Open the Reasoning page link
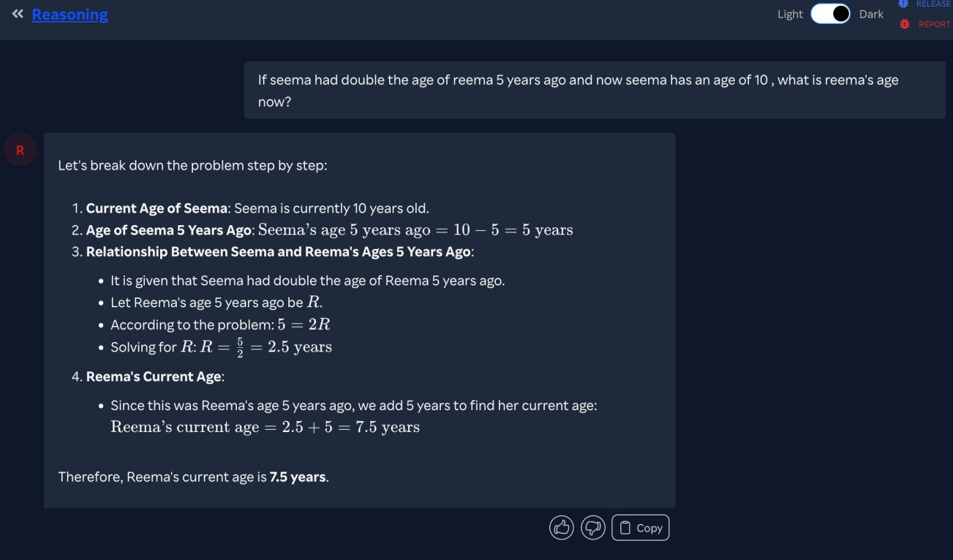 (69, 14)
